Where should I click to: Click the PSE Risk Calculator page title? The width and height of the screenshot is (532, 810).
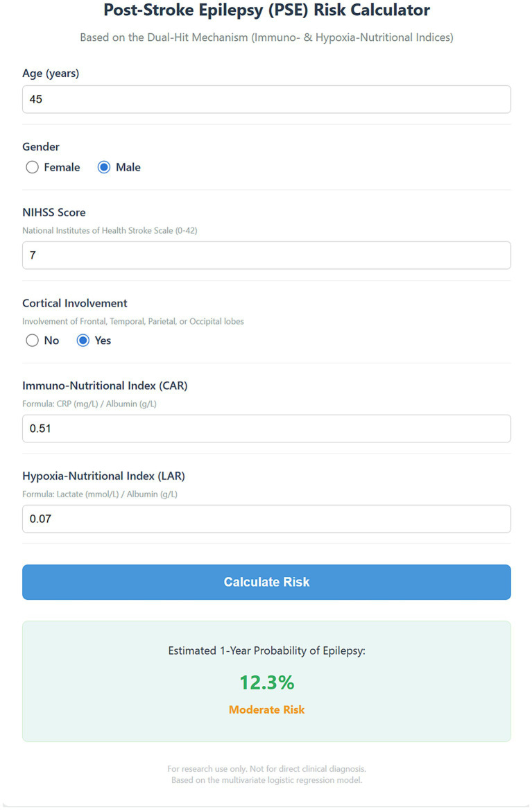266,10
